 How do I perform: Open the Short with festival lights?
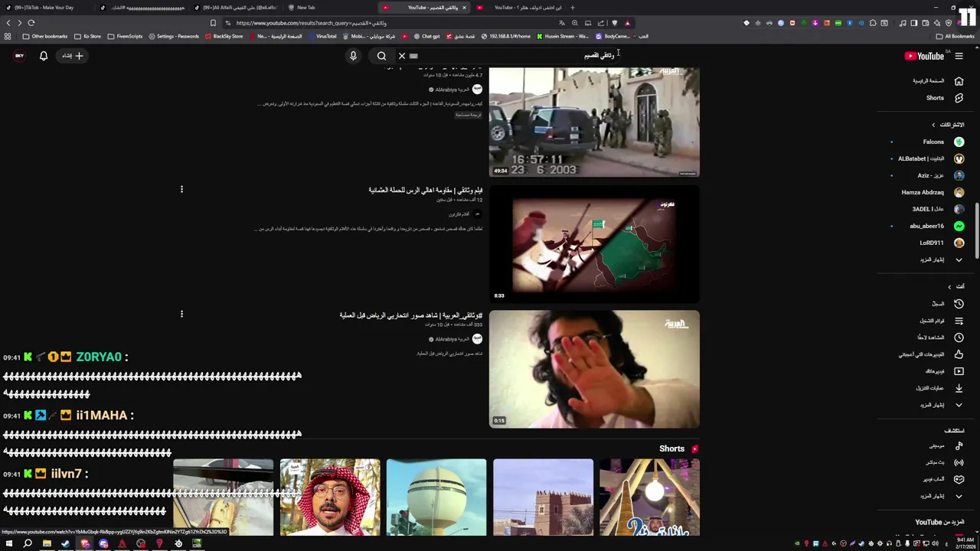point(649,497)
